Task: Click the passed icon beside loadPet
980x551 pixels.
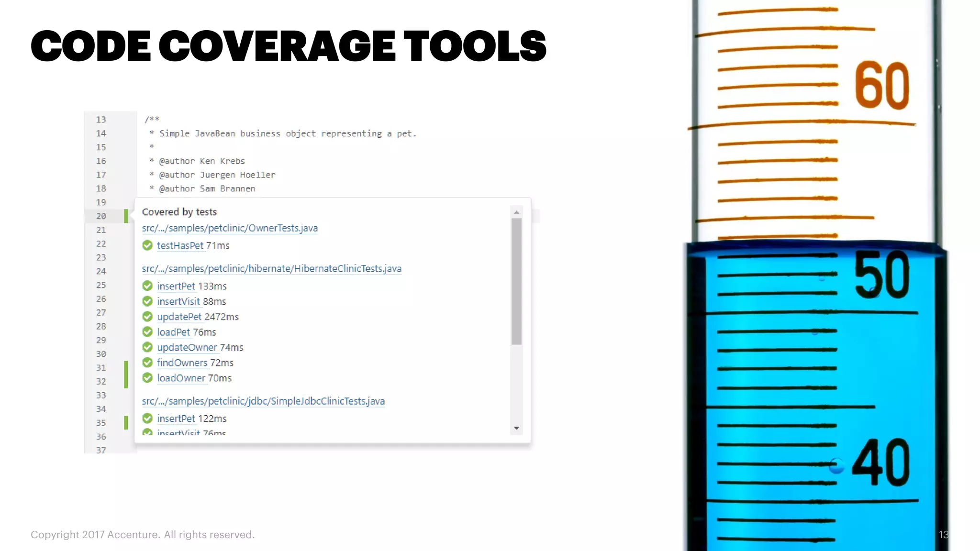Action: tap(147, 332)
